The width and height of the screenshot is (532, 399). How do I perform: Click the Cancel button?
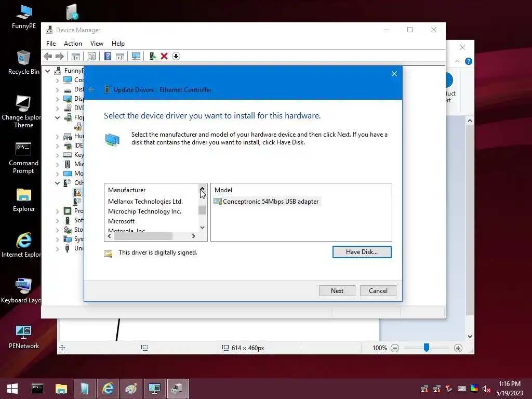[378, 291]
